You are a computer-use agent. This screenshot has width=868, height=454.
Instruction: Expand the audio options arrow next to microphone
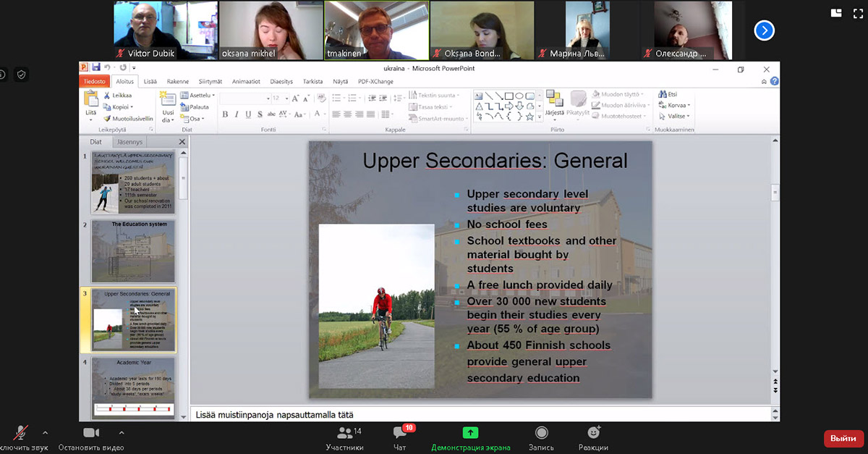(45, 432)
